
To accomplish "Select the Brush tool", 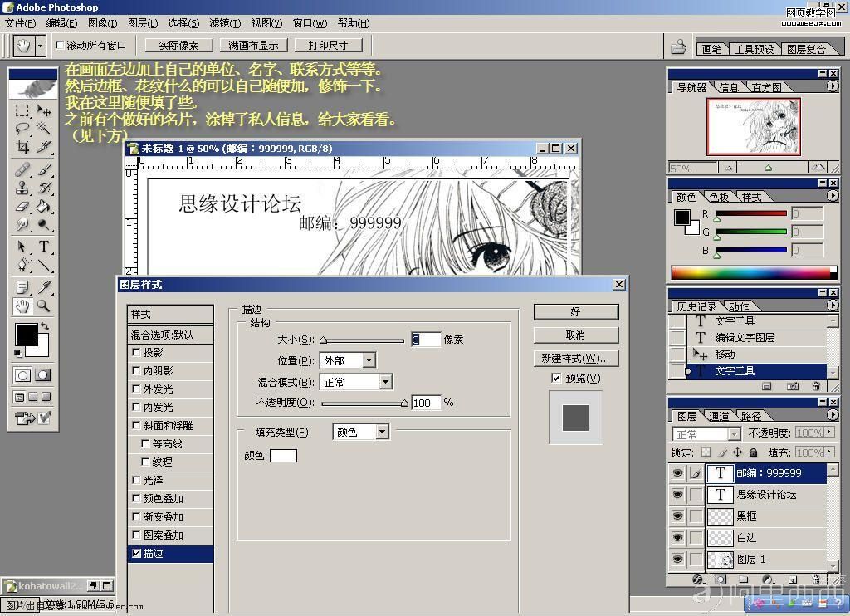I will pos(44,169).
